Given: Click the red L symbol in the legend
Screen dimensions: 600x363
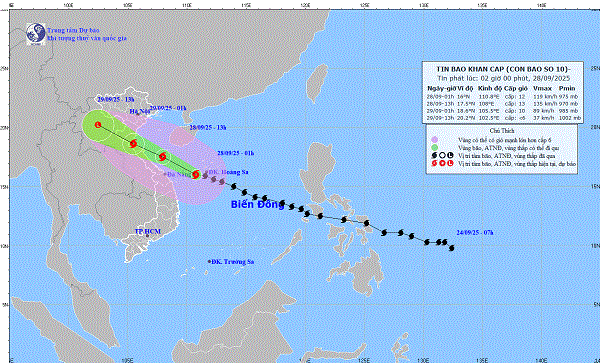Looking at the screenshot, I should pos(450,163).
